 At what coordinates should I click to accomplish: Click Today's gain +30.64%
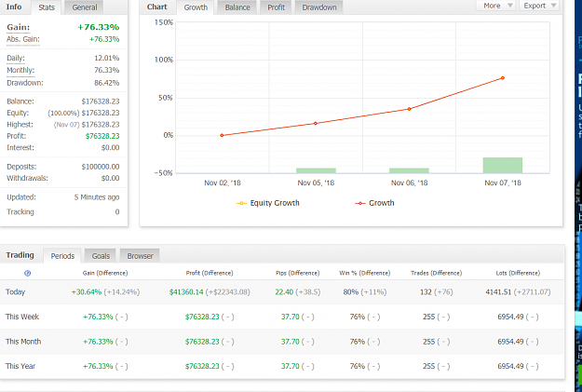(x=87, y=292)
